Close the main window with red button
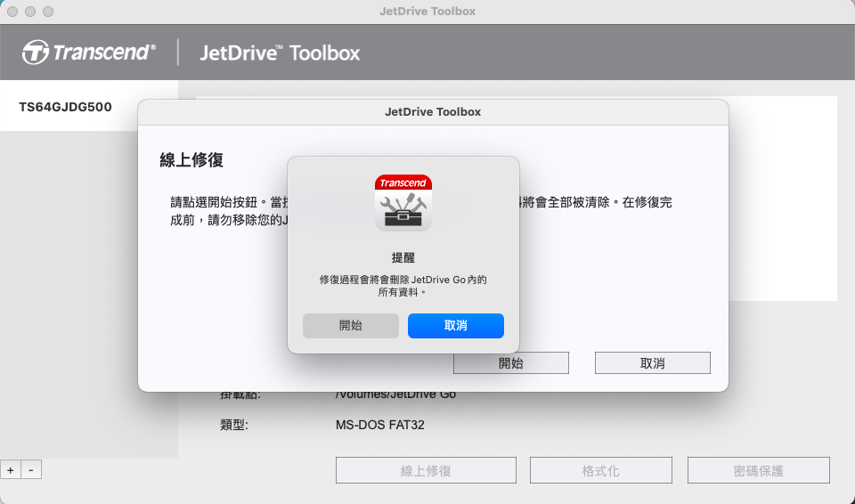This screenshot has width=855, height=504. pyautogui.click(x=12, y=12)
